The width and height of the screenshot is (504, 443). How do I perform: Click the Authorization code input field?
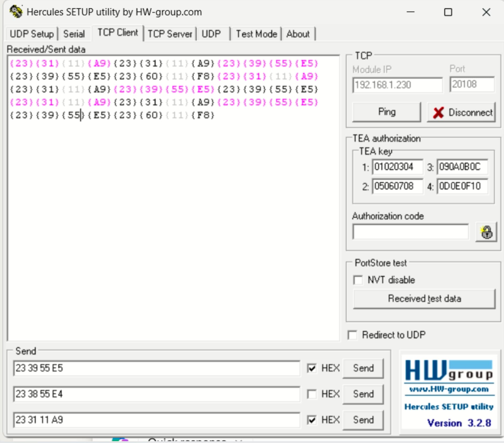click(x=411, y=232)
